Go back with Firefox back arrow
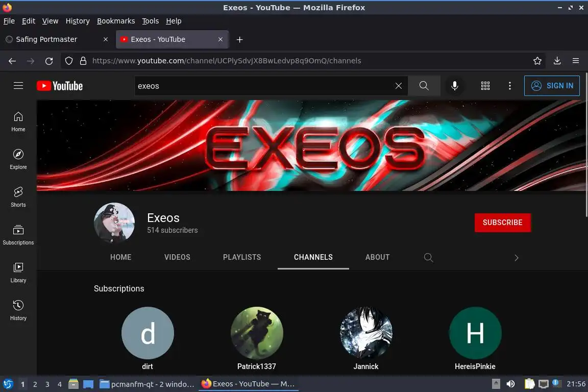The image size is (588, 392). click(x=12, y=61)
